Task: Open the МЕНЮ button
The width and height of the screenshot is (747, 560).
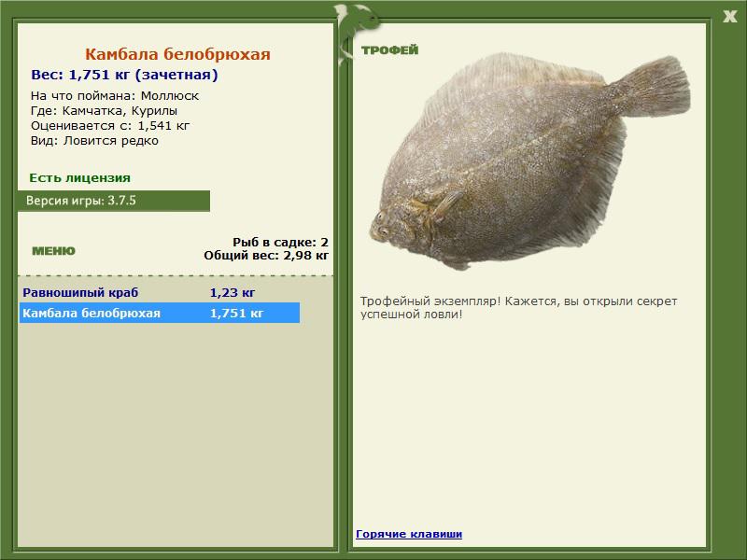Action: (x=53, y=250)
